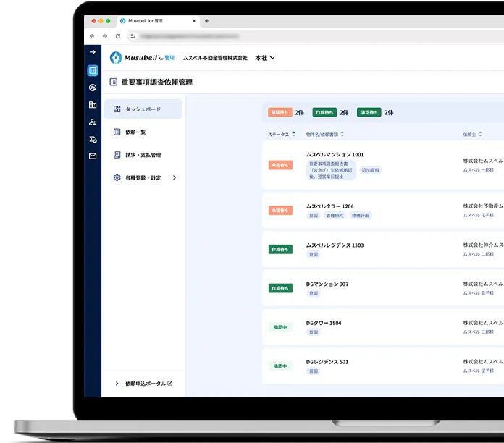Open site information icon in address bar
Image resolution: width=504 pixels, height=443 pixels.
[133, 36]
